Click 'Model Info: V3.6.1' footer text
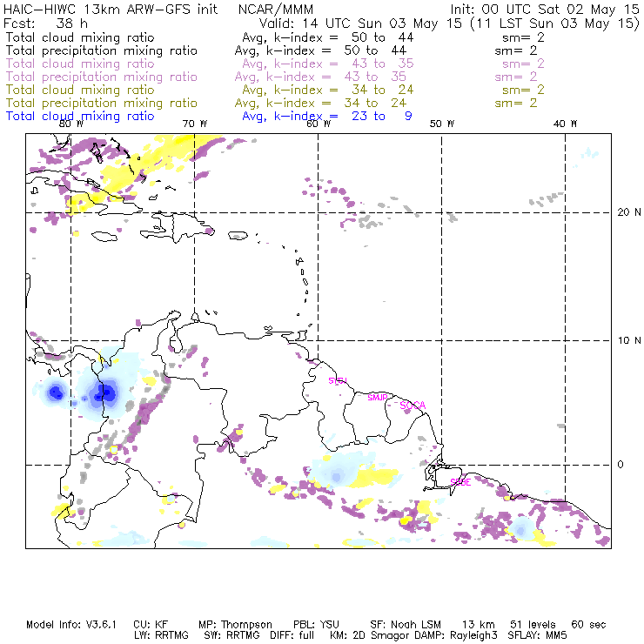644x644 pixels. click(71, 625)
